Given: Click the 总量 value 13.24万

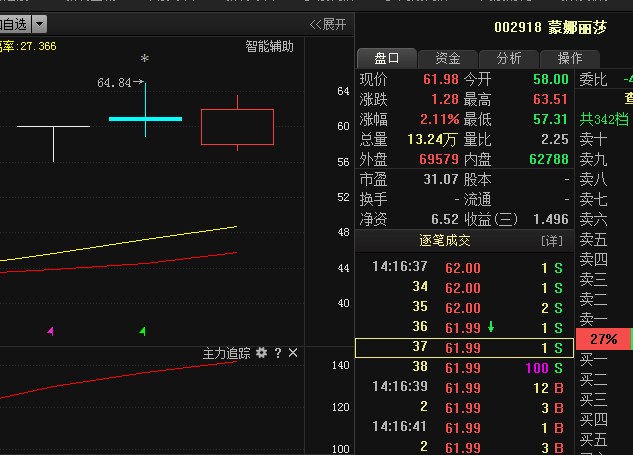Looking at the screenshot, I should (432, 139).
